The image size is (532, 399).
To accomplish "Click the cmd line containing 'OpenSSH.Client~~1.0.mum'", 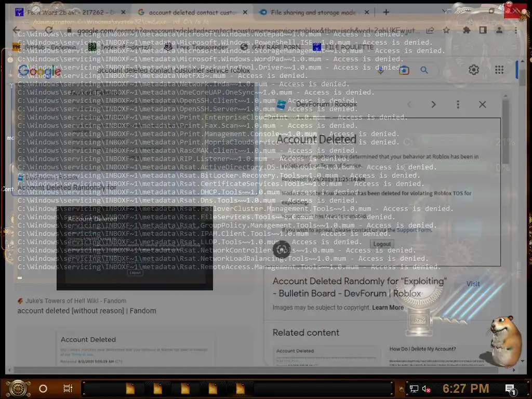I will pos(187,101).
